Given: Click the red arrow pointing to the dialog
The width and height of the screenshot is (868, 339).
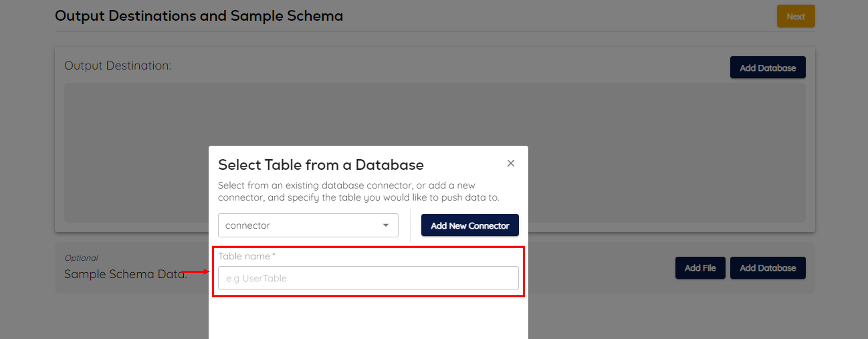Looking at the screenshot, I should point(195,271).
